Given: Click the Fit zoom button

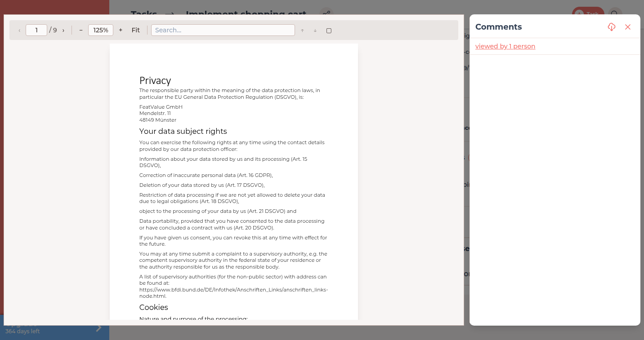Looking at the screenshot, I should pos(136,30).
